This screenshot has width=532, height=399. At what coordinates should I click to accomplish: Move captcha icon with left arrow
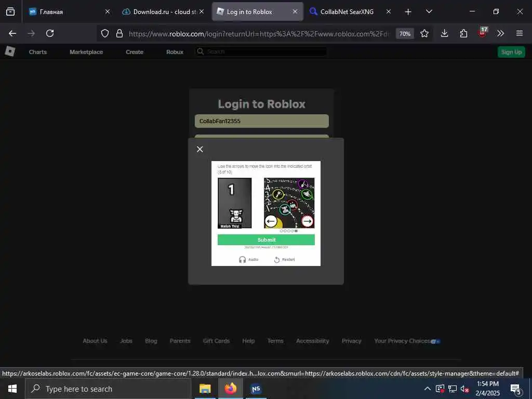[x=271, y=221]
